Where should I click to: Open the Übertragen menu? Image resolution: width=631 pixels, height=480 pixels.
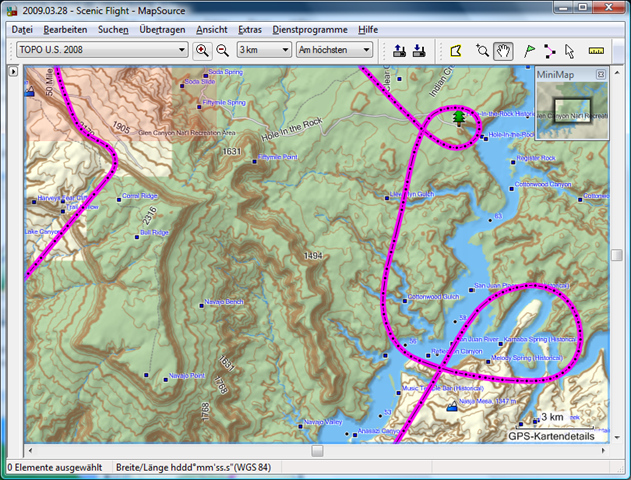click(161, 30)
